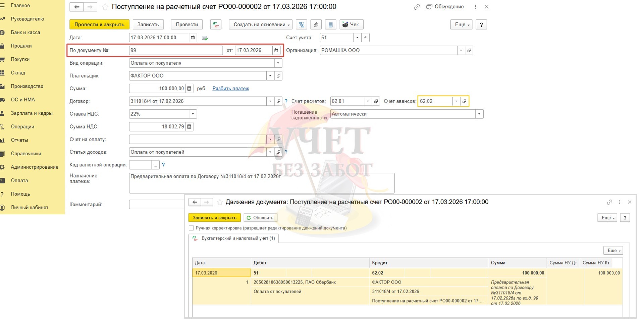Enable Ручная корректировка checkbox

click(192, 228)
